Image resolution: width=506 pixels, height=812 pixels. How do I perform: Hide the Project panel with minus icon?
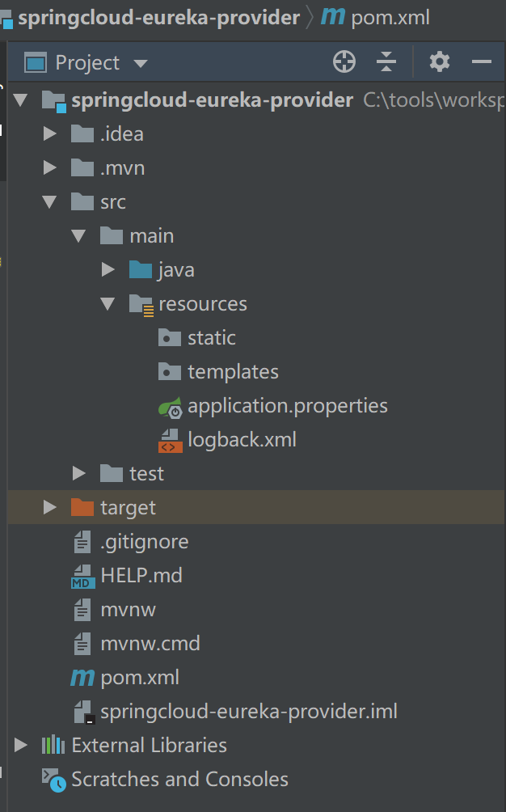[481, 62]
